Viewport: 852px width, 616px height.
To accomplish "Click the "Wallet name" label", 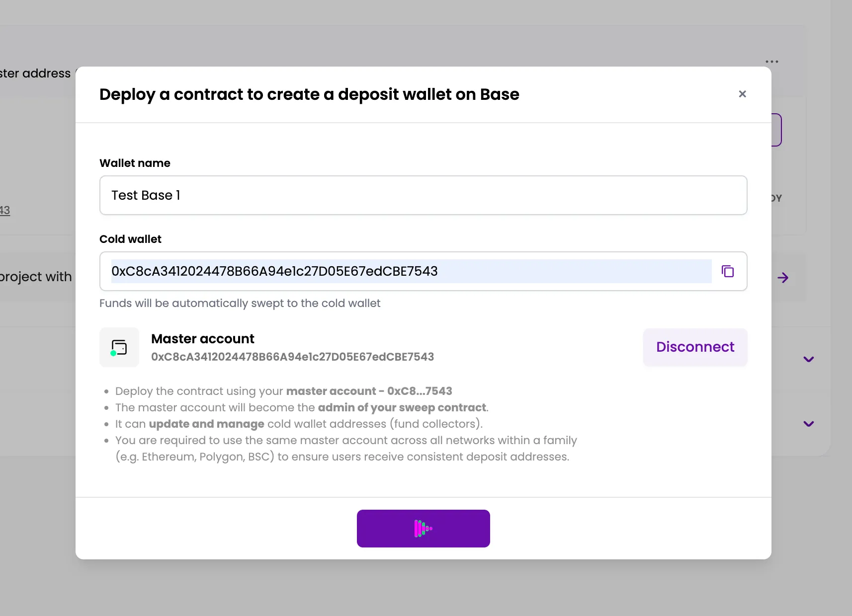I will pyautogui.click(x=135, y=163).
